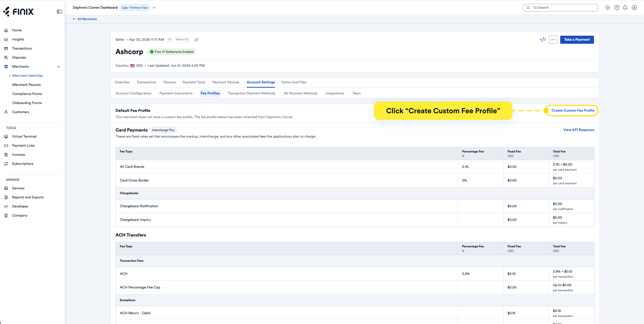Click the Finix logo
The height and width of the screenshot is (324, 644).
(x=18, y=11)
